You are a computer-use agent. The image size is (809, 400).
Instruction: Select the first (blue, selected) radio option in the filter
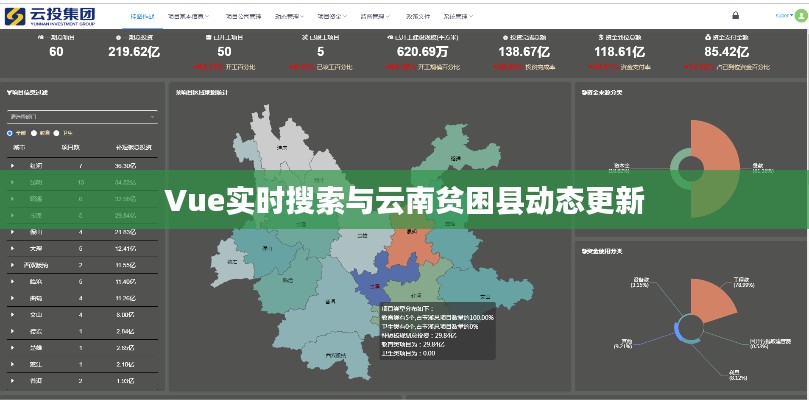[10, 133]
